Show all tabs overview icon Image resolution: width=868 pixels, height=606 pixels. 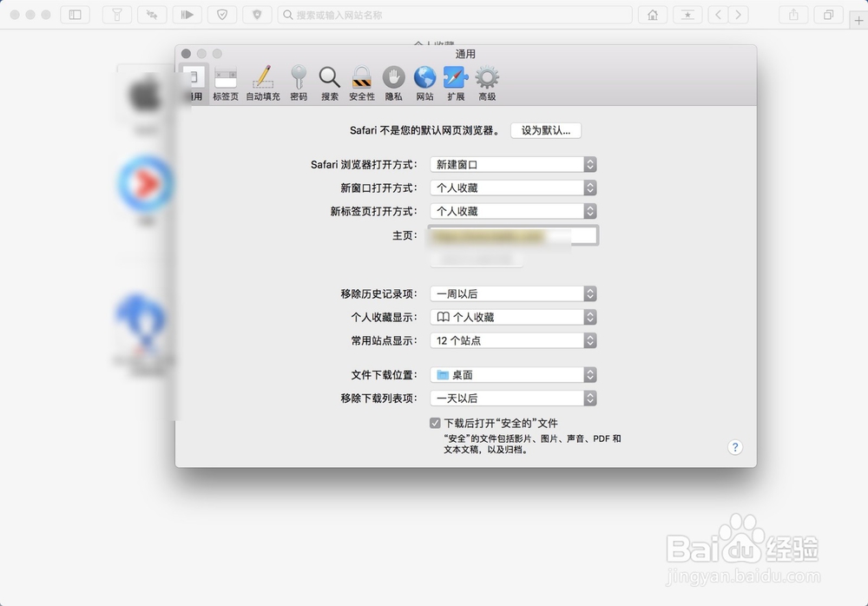click(x=829, y=15)
